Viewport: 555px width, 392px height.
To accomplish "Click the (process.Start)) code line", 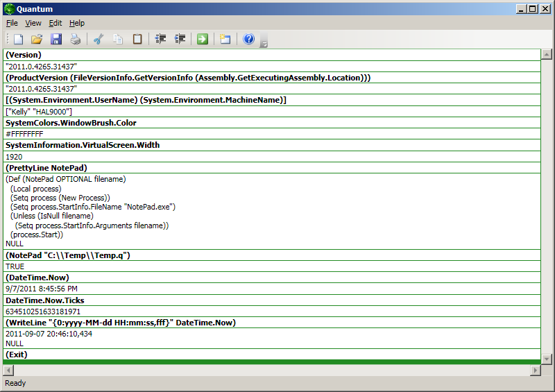I will pyautogui.click(x=37, y=235).
